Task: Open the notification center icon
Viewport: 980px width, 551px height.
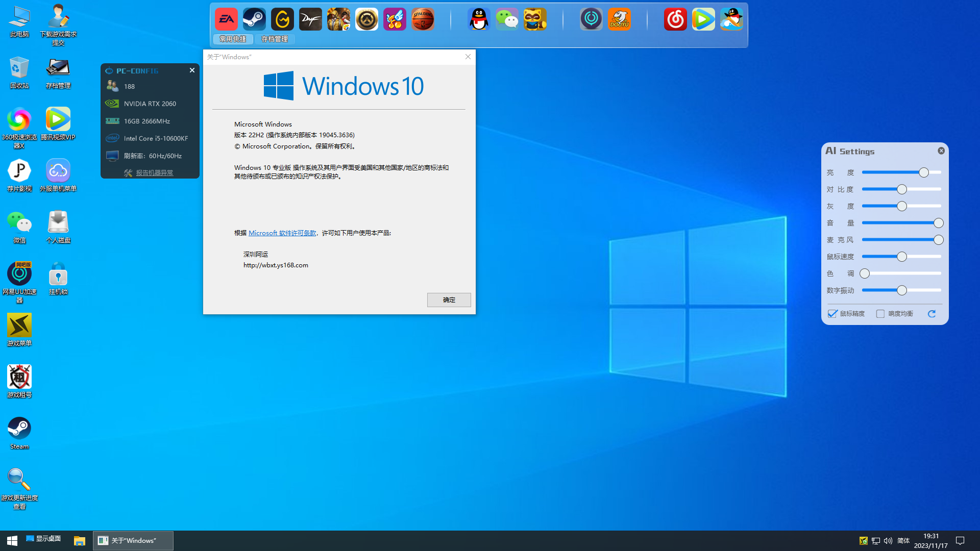Action: (960, 541)
